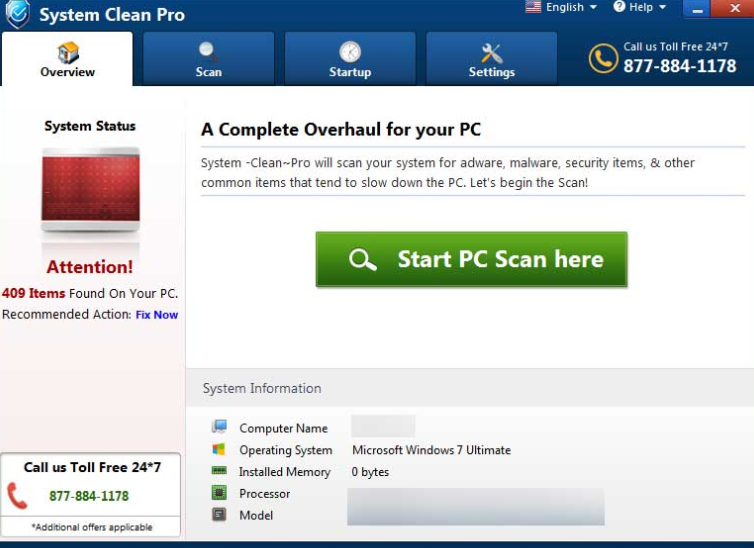Switch to the Overview tab
The height and width of the screenshot is (548, 754).
coord(67,59)
